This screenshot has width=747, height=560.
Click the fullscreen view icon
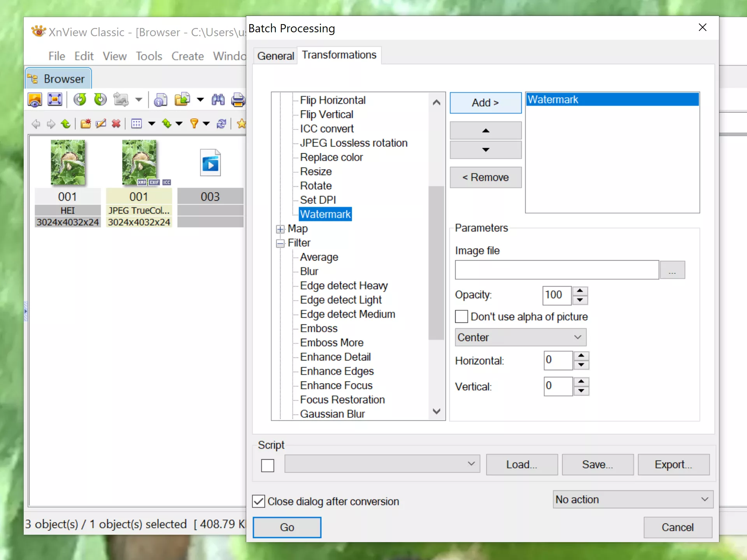(x=55, y=100)
